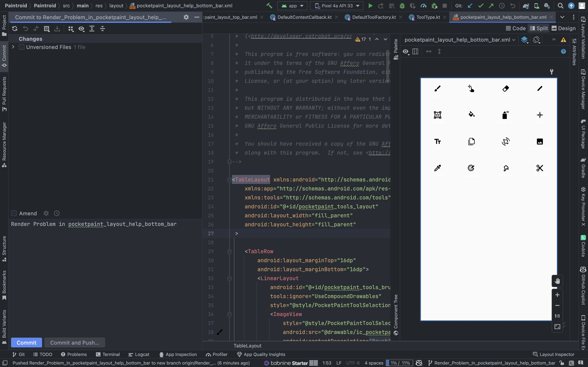Click the Commit and Push button
This screenshot has width=588, height=367.
coord(75,343)
